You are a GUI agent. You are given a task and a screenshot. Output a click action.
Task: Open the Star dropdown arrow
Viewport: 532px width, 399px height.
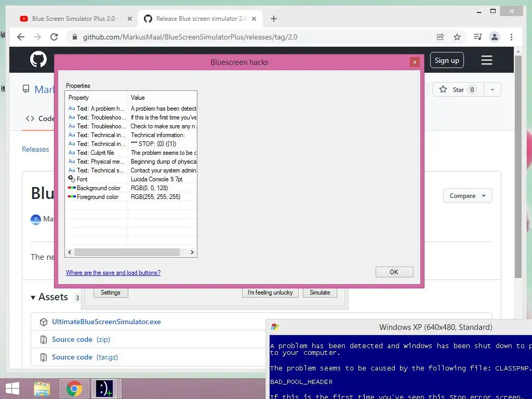pos(493,89)
